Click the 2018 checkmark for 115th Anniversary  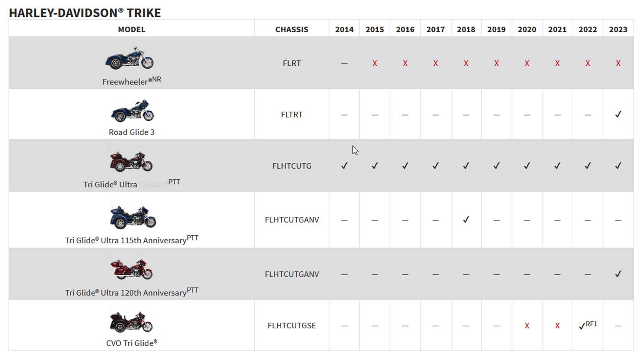[466, 220]
